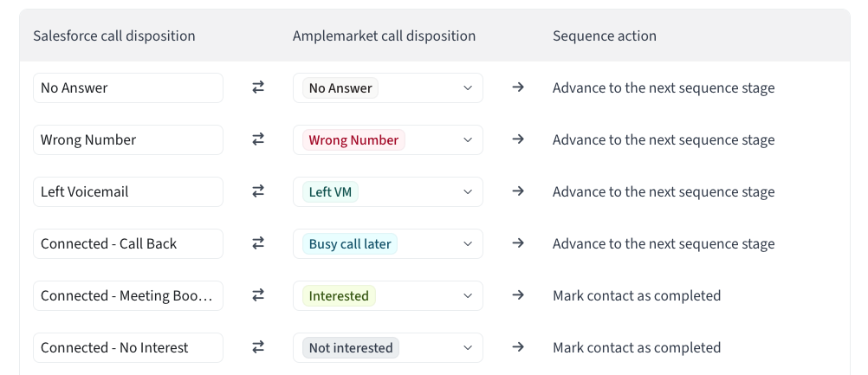This screenshot has width=868, height=375.
Task: Click the No Answer Salesforce disposition field
Action: pyautogui.click(x=128, y=87)
